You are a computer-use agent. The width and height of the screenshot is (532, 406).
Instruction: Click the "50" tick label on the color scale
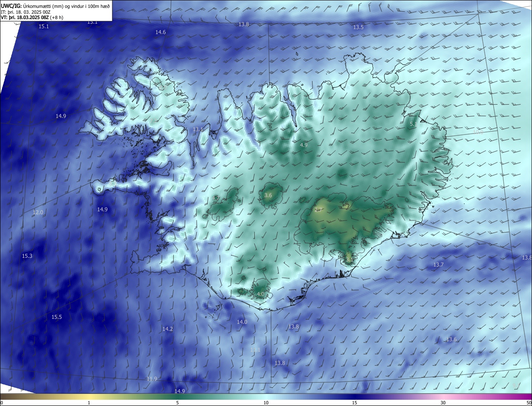(529, 403)
